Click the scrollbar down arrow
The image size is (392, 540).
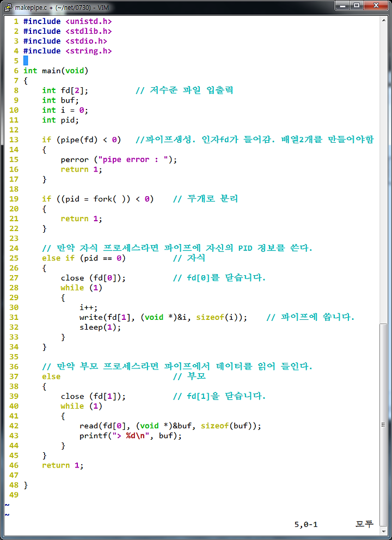click(x=383, y=531)
